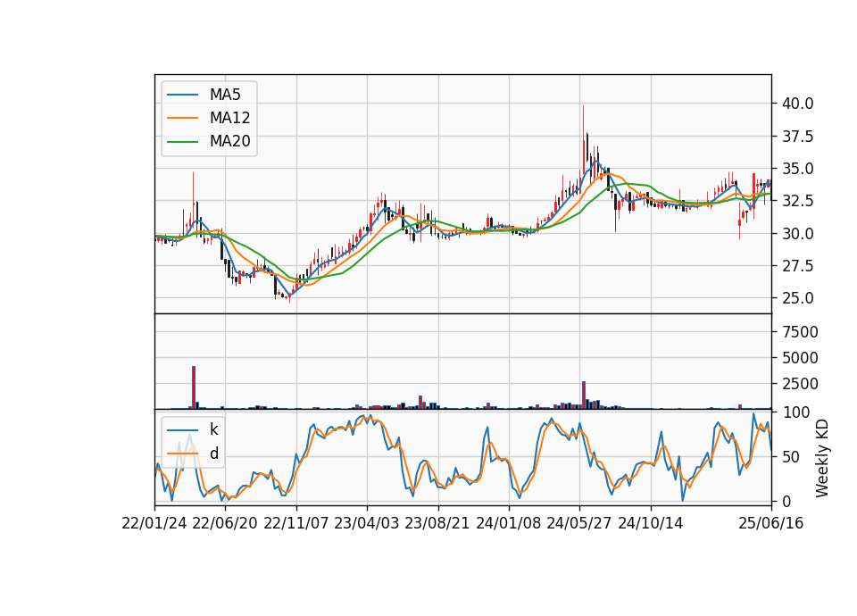
Task: Click the MA12 legend label
Action: pyautogui.click(x=229, y=118)
